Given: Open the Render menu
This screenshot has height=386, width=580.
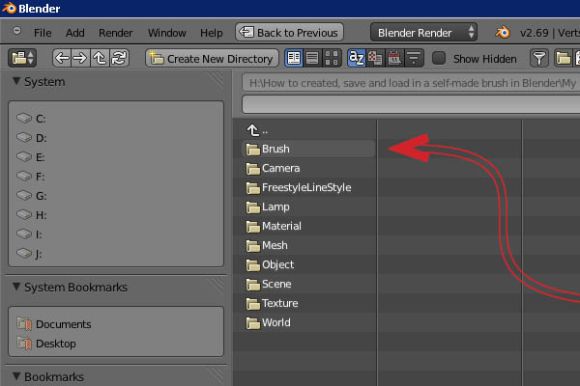Looking at the screenshot, I should coord(115,33).
